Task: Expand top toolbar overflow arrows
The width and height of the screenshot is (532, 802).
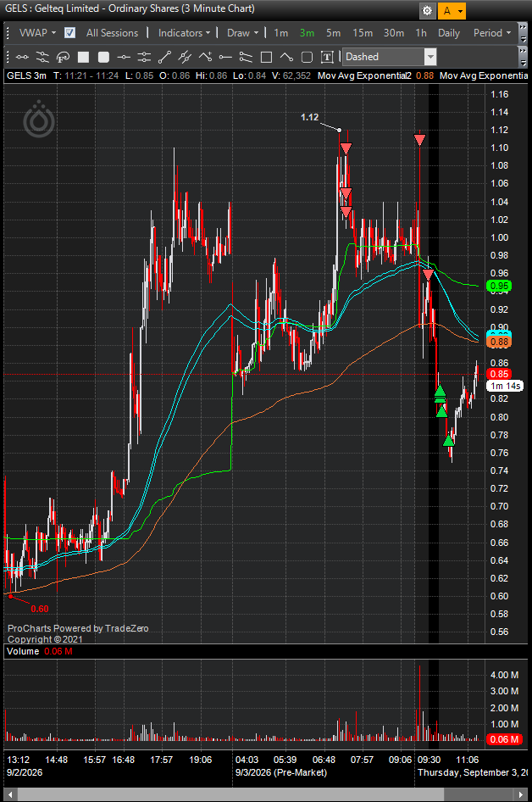Action: tap(523, 33)
